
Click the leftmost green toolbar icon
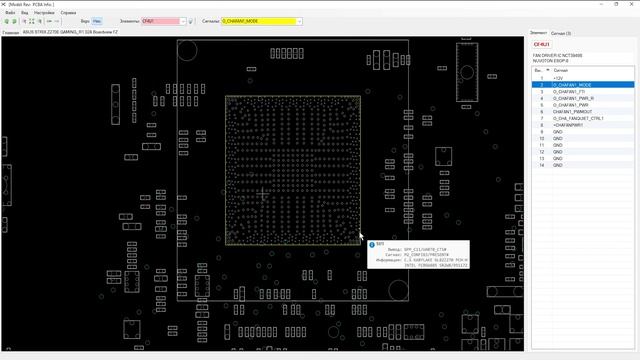pyautogui.click(x=7, y=21)
